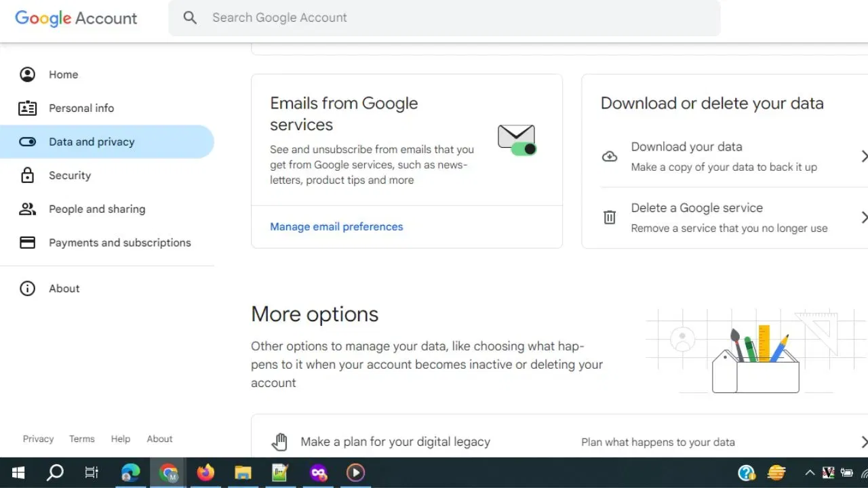
Task: Click the Personal info ID card icon
Action: click(27, 108)
